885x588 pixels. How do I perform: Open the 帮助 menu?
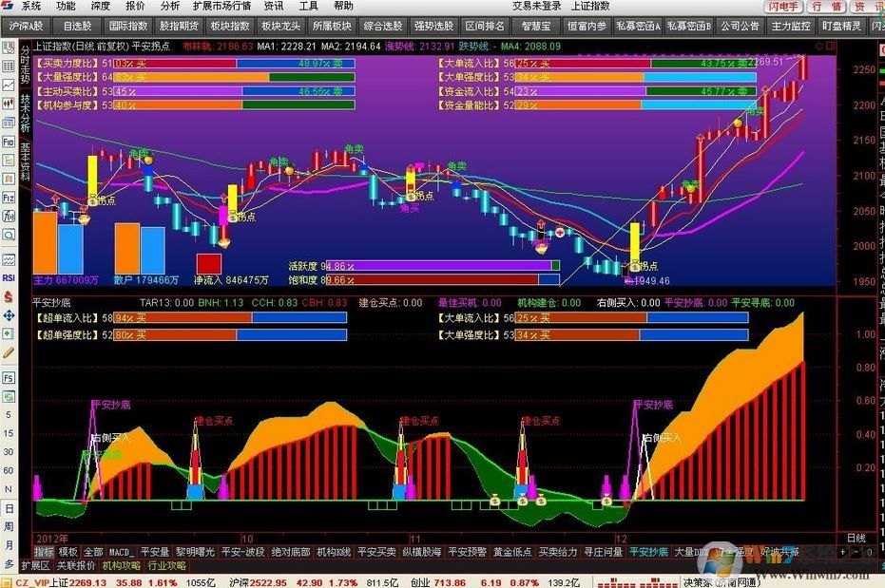tap(343, 7)
